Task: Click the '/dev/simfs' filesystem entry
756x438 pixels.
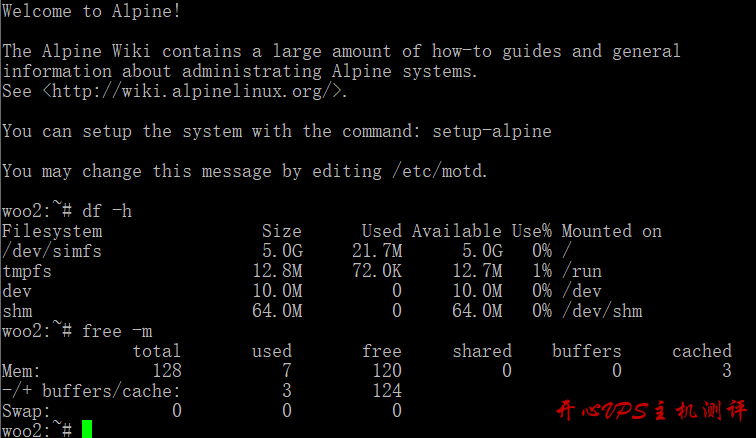Action: [x=52, y=251]
